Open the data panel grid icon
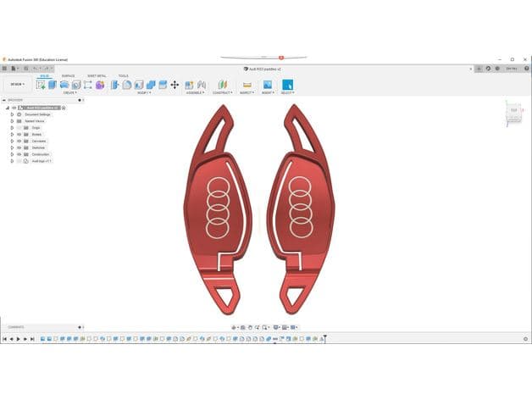The image size is (532, 400). [4, 69]
